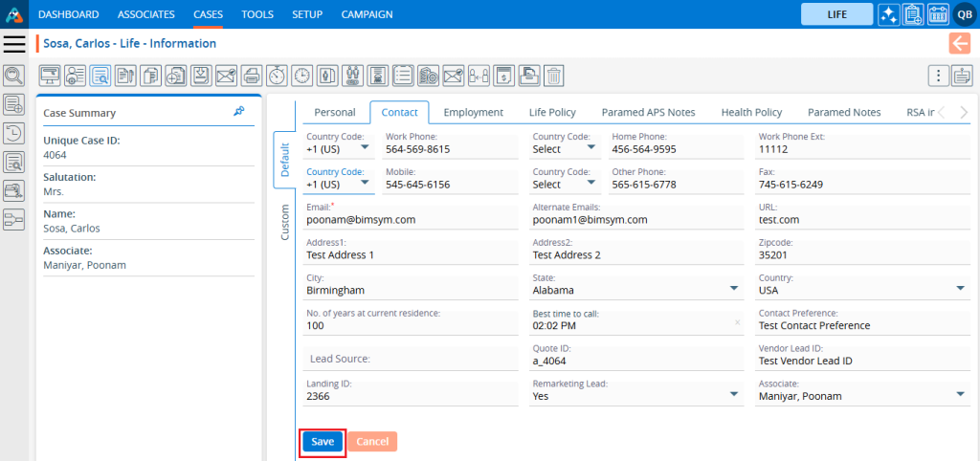Click the Cancel button
Screen dimensions: 980x461
(372, 442)
